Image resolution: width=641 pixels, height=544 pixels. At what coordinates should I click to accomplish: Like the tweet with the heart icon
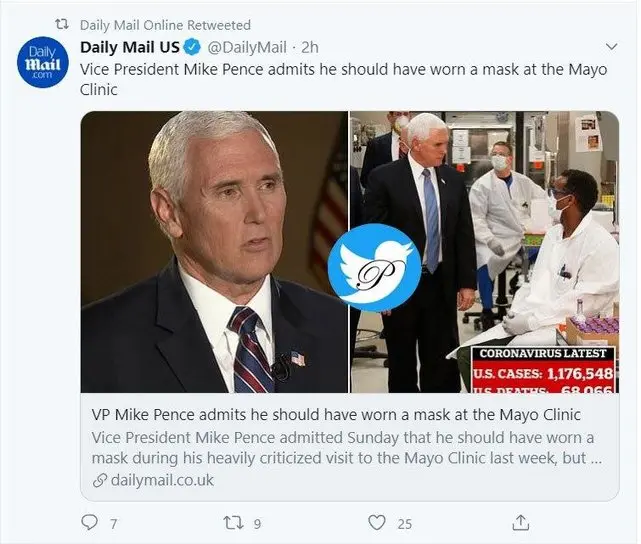click(376, 522)
